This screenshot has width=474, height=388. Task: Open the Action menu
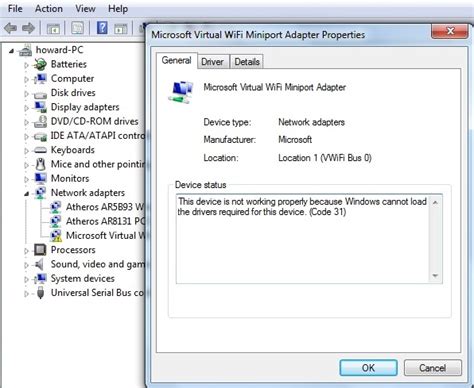[x=49, y=8]
